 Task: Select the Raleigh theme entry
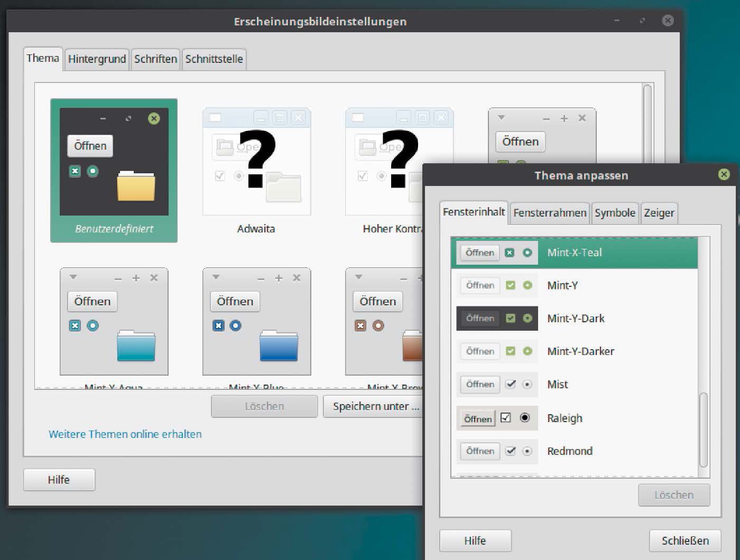pos(575,418)
